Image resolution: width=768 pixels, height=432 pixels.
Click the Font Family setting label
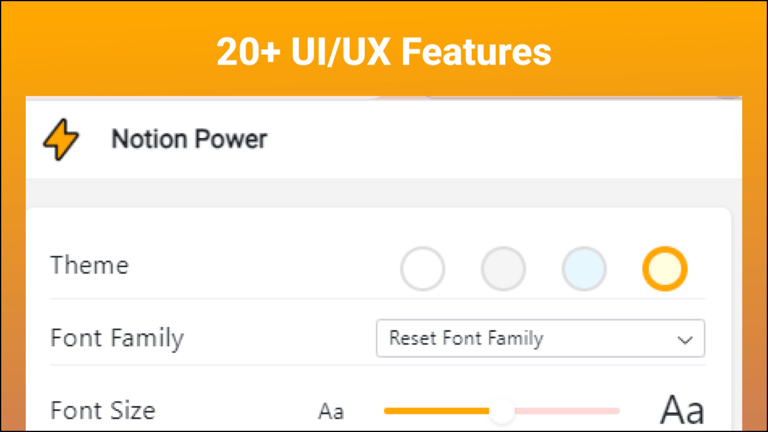point(117,338)
